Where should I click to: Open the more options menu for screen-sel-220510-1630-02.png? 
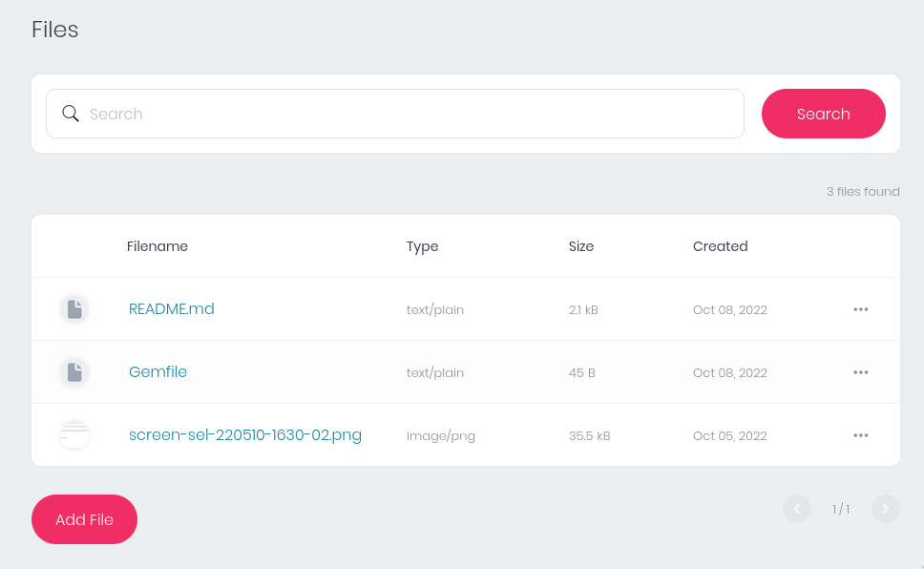click(x=860, y=435)
